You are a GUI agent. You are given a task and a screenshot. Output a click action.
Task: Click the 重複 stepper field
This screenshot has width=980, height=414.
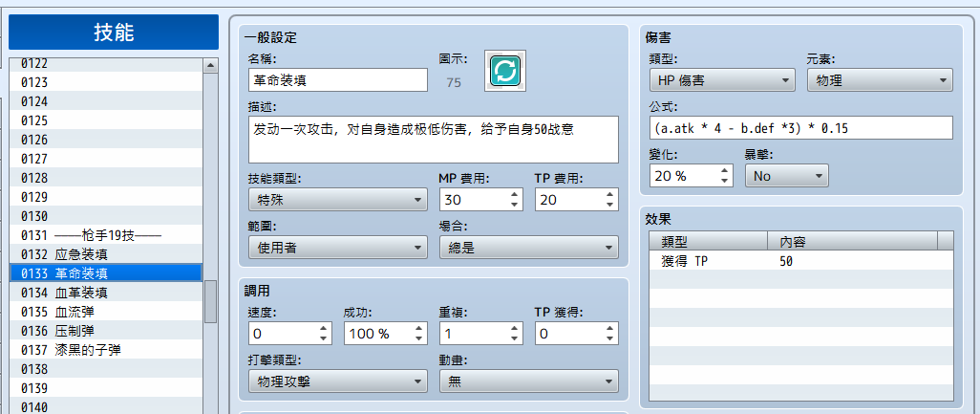[x=481, y=334]
